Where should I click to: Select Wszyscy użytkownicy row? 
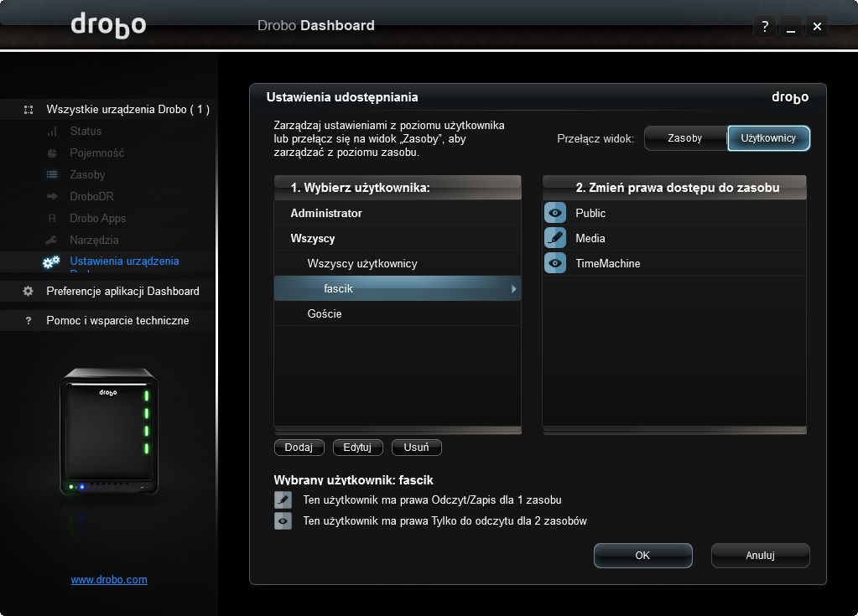click(x=398, y=263)
